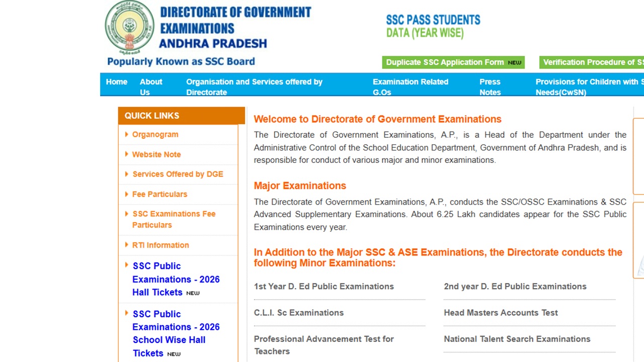Open the Home menu item
Viewport: 644px width, 362px height.
pyautogui.click(x=116, y=81)
